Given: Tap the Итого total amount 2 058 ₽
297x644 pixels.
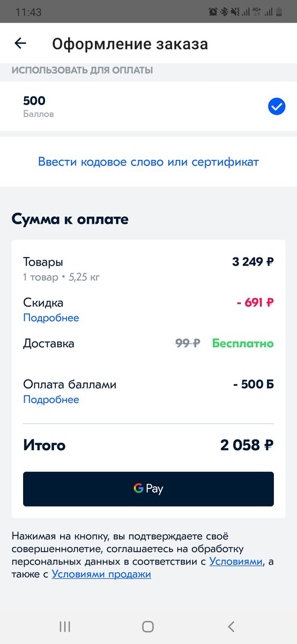Looking at the screenshot, I should click(x=247, y=445).
